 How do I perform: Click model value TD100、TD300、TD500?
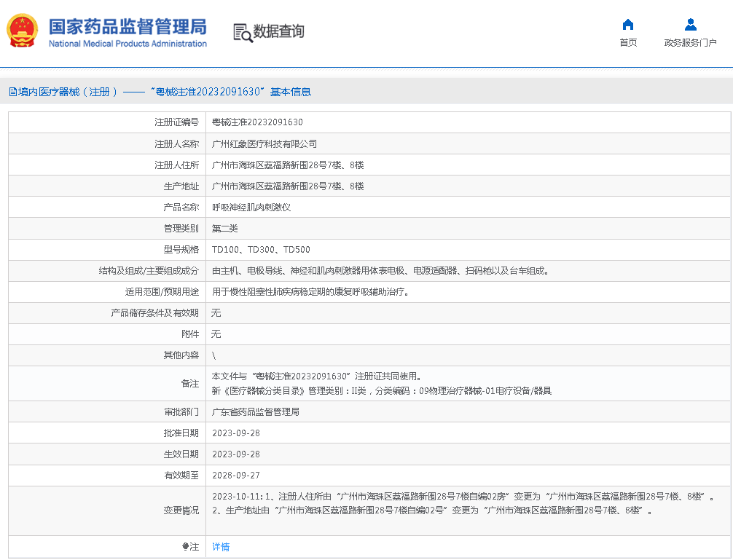[x=261, y=250]
